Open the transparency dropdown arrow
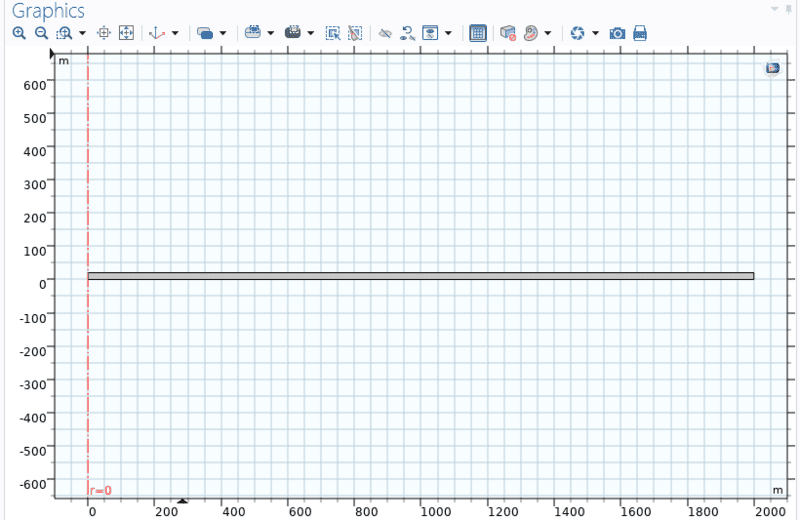 pyautogui.click(x=222, y=33)
